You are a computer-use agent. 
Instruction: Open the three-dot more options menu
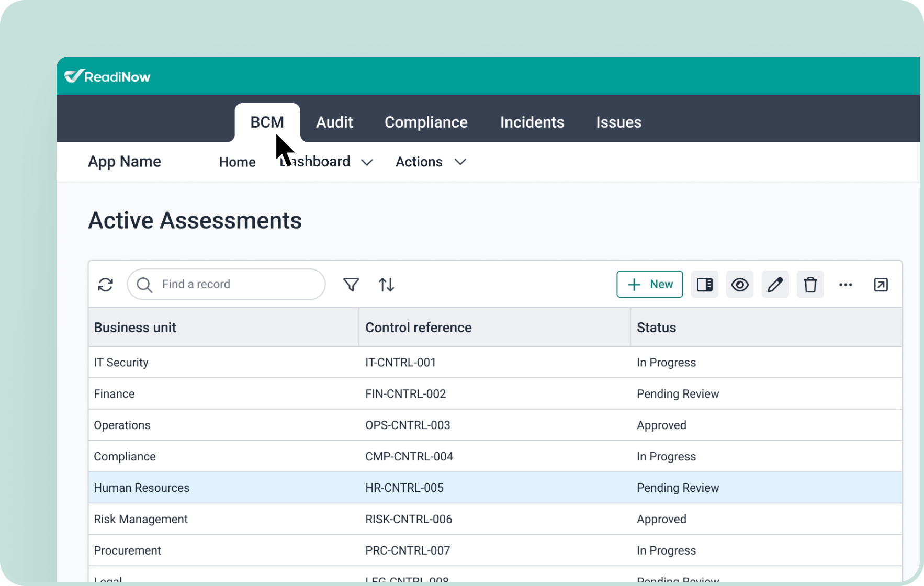pos(846,285)
